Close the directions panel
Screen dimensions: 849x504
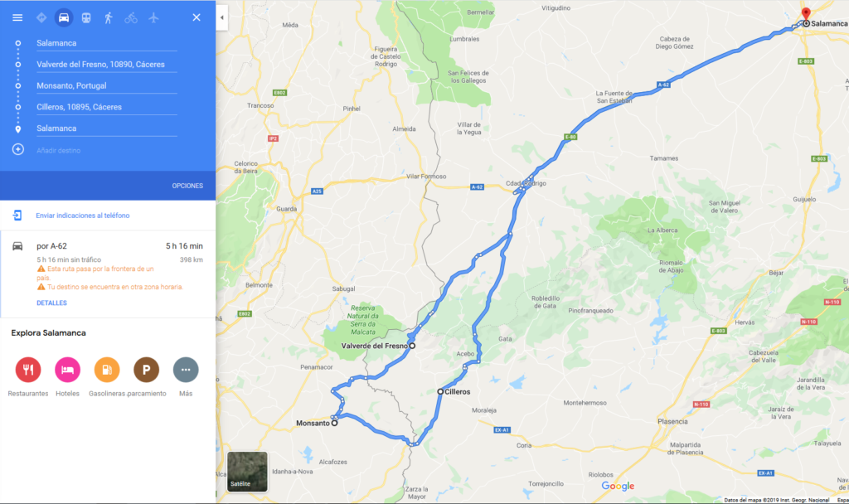[x=196, y=18]
